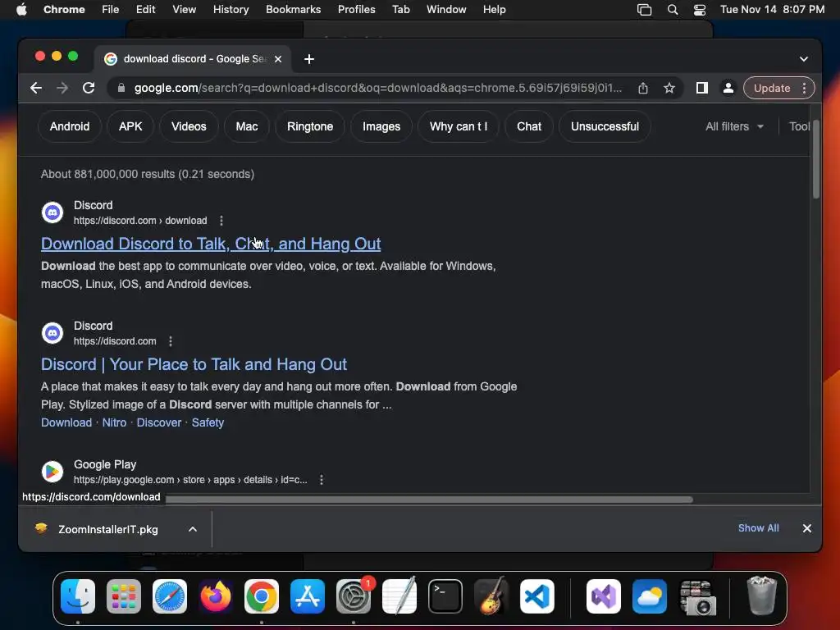Open the Safety sitelink
This screenshot has height=630, width=840.
pyautogui.click(x=208, y=422)
